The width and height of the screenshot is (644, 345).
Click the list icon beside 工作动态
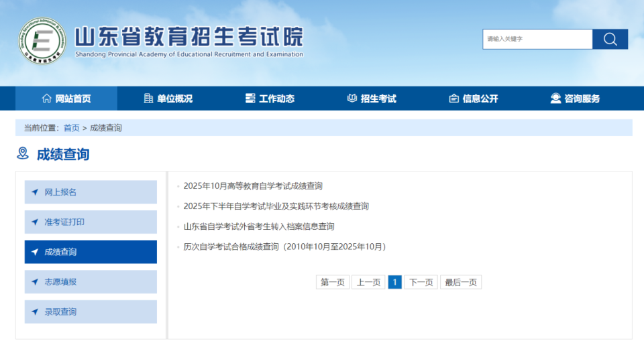pyautogui.click(x=250, y=98)
